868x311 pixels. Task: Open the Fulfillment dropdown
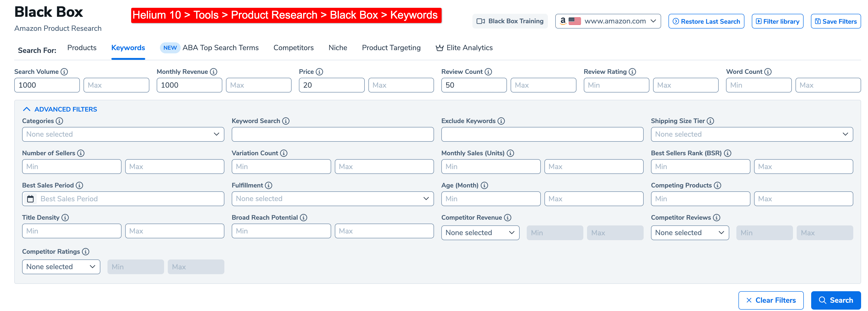(333, 199)
